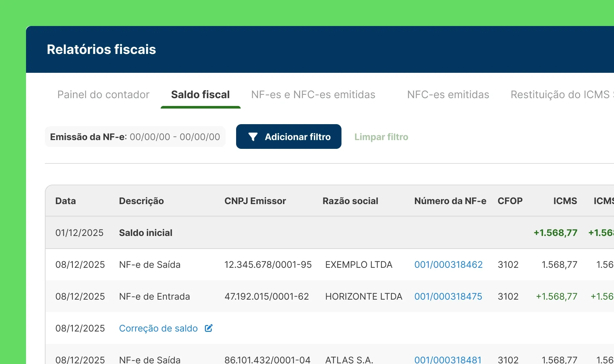Select the ATLAS S.A. cell
The image size is (614, 364).
pos(349,359)
